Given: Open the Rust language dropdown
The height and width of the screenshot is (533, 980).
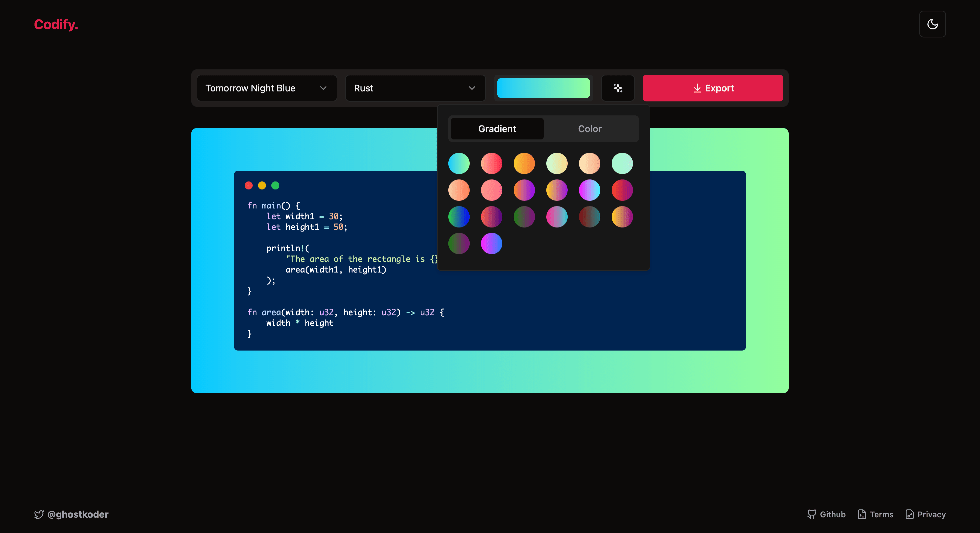Looking at the screenshot, I should pyautogui.click(x=415, y=88).
